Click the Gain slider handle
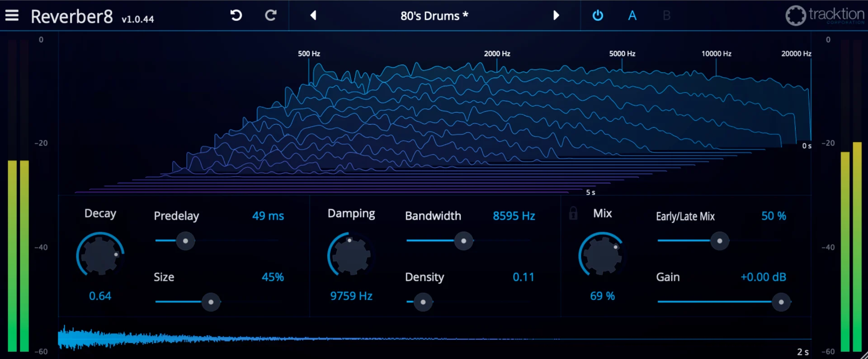The height and width of the screenshot is (359, 868). point(781,302)
